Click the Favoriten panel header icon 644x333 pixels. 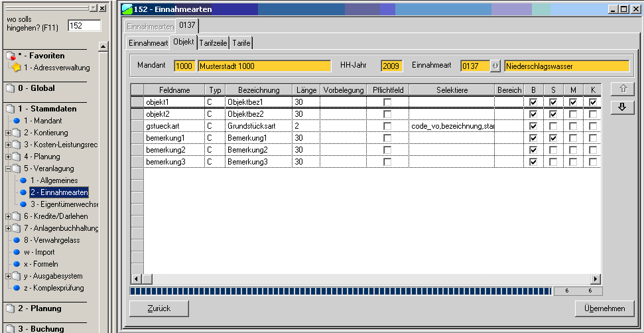[10, 56]
